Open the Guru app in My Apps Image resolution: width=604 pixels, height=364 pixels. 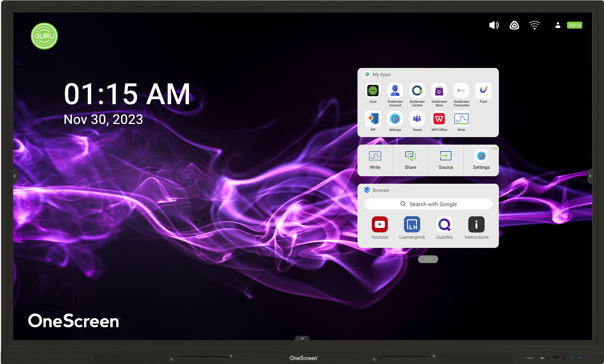pos(373,91)
